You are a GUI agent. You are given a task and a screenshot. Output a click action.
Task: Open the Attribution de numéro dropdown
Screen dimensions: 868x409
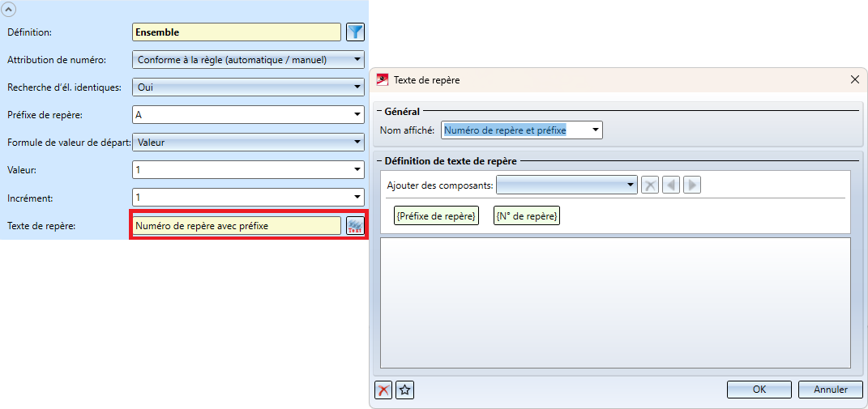point(249,59)
